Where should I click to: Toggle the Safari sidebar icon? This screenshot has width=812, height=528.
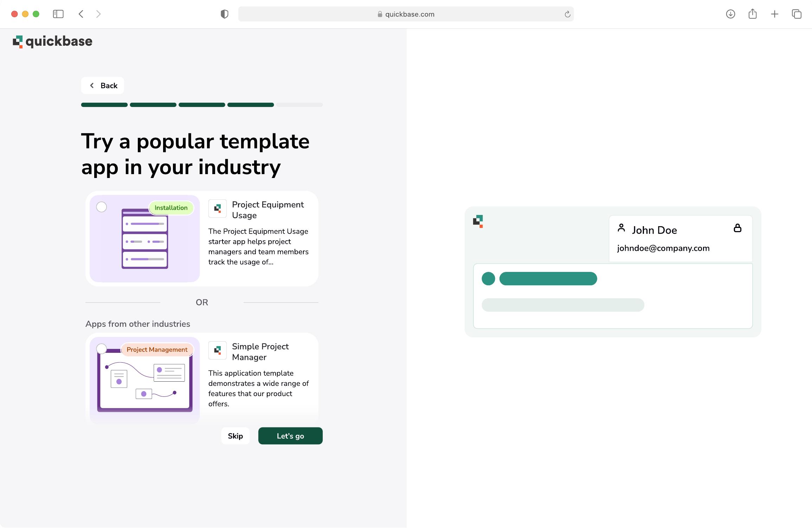click(58, 14)
